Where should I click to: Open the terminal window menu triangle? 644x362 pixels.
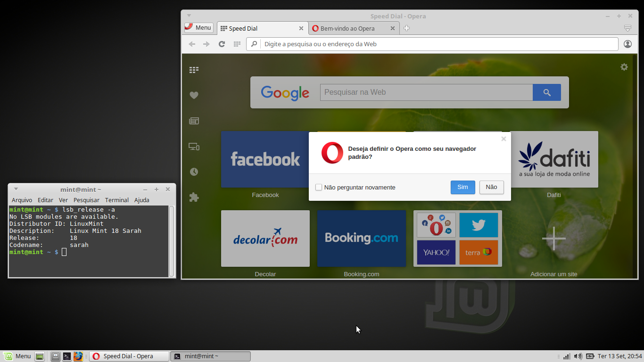(16, 189)
